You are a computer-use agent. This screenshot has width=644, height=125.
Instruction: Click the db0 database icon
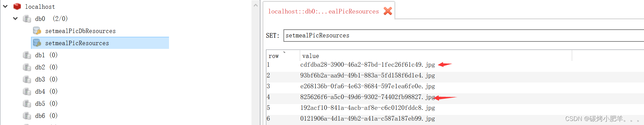coord(27,19)
